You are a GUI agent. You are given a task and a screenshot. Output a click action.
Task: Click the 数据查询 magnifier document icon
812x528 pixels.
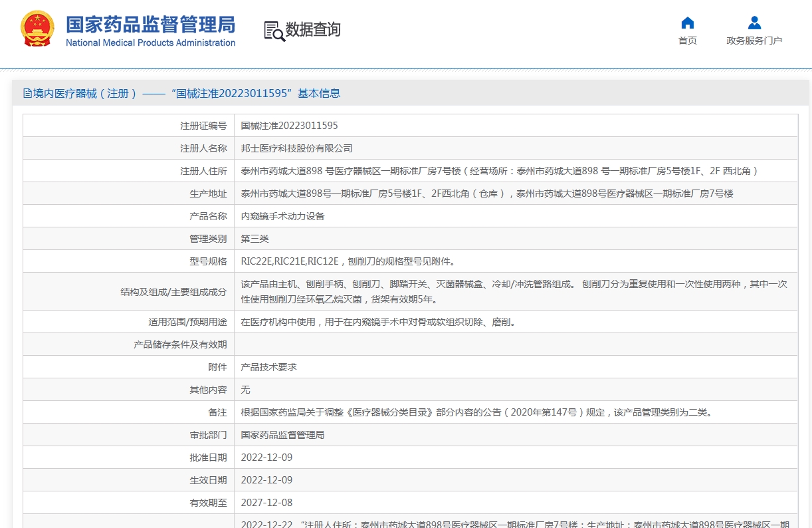coord(274,31)
